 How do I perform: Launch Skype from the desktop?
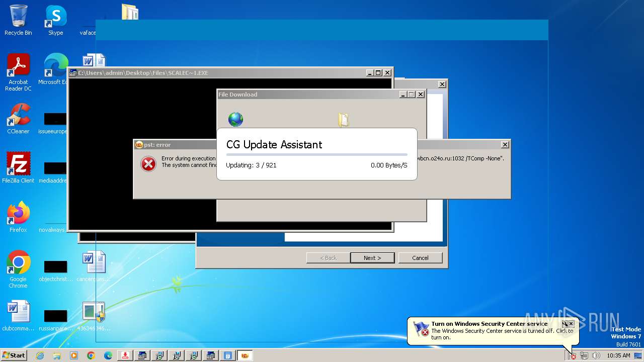tap(55, 20)
